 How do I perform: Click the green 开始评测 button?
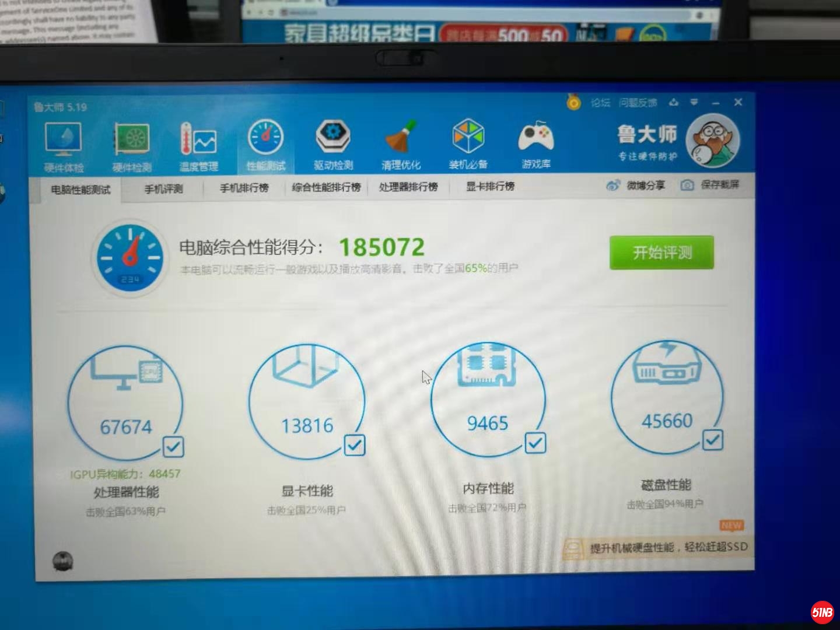coord(661,253)
